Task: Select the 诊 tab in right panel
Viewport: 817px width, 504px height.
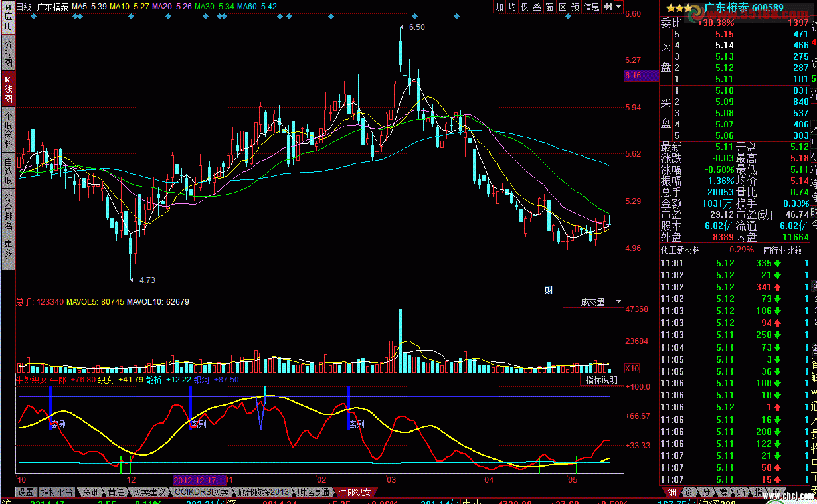Action: pyautogui.click(x=689, y=492)
